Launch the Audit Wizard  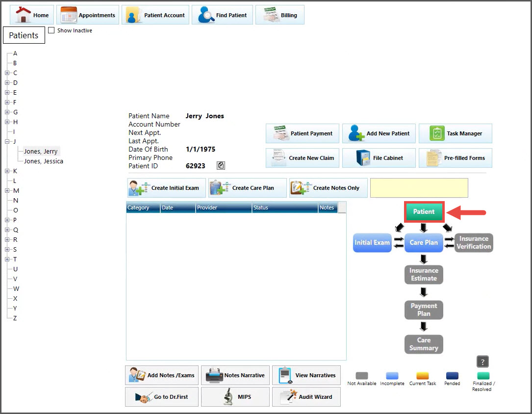tap(306, 397)
